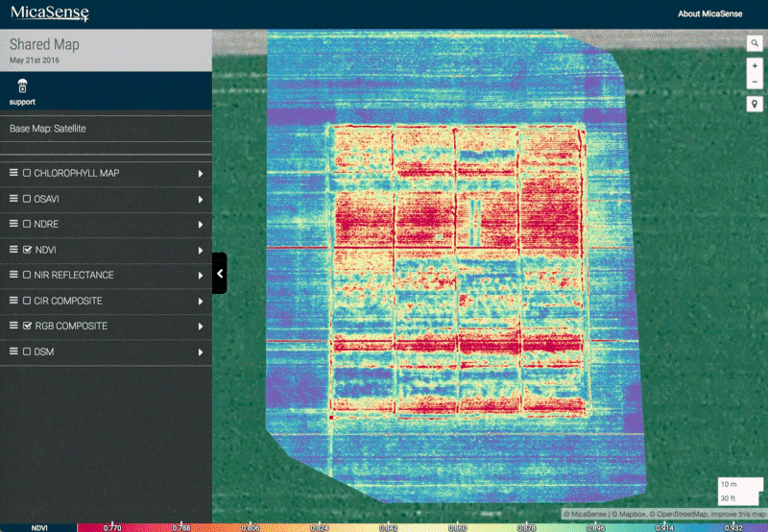Grab the NDVI reorder handle
The height and width of the screenshot is (532, 768).
click(x=13, y=250)
